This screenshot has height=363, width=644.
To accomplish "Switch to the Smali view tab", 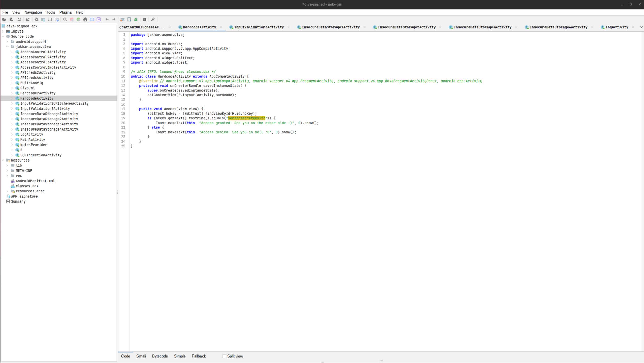I will pyautogui.click(x=141, y=356).
